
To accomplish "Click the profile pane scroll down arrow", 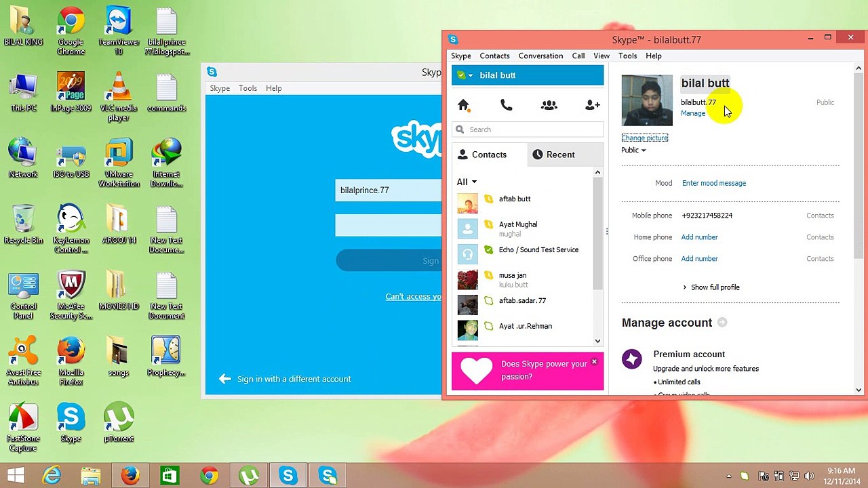I will 859,390.
